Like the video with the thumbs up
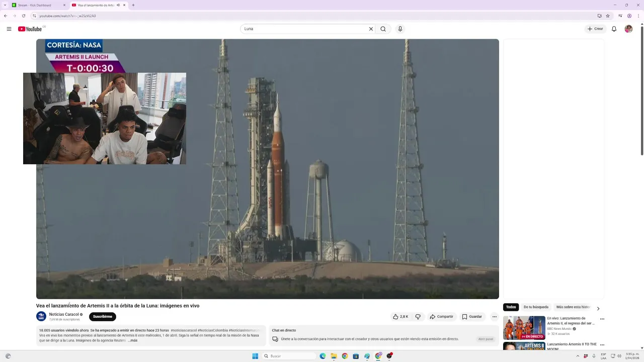 (x=400, y=317)
